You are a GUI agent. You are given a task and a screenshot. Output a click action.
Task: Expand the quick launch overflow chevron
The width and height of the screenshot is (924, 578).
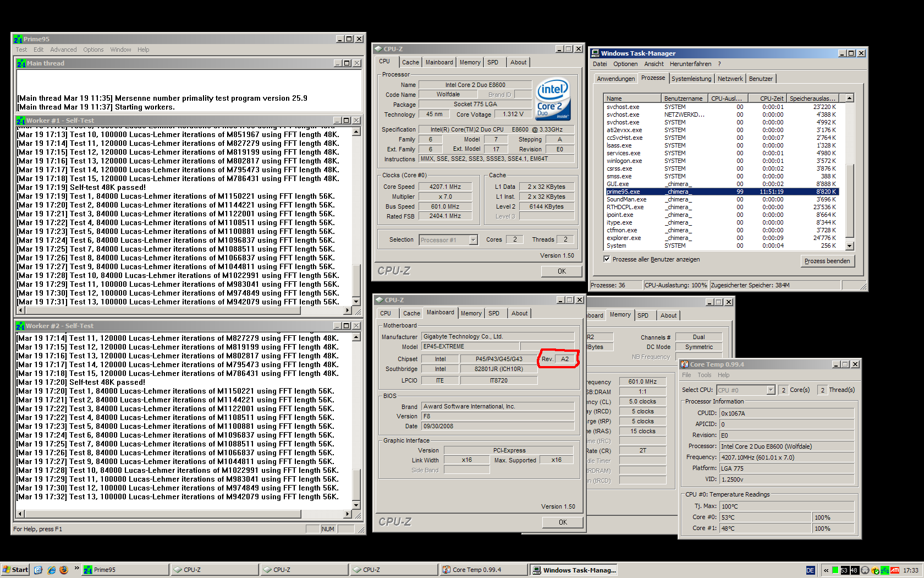click(x=76, y=568)
